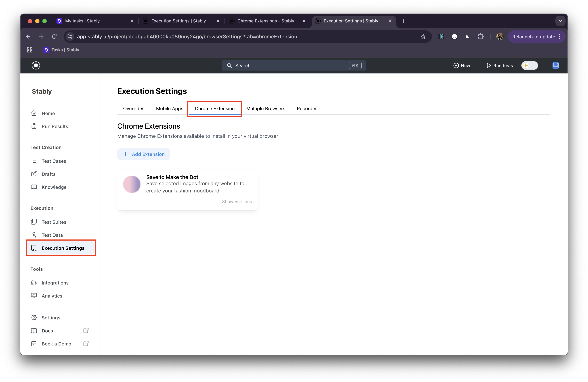Reload the page

[54, 37]
